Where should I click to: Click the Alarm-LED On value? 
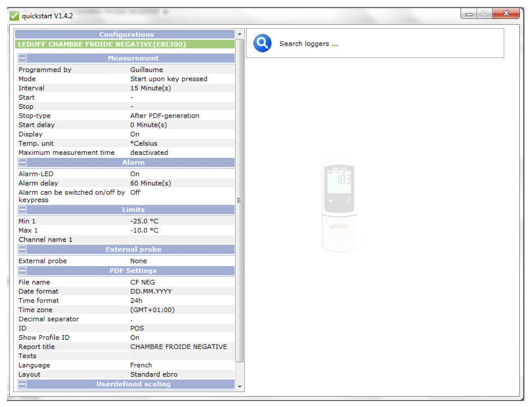[x=135, y=174]
